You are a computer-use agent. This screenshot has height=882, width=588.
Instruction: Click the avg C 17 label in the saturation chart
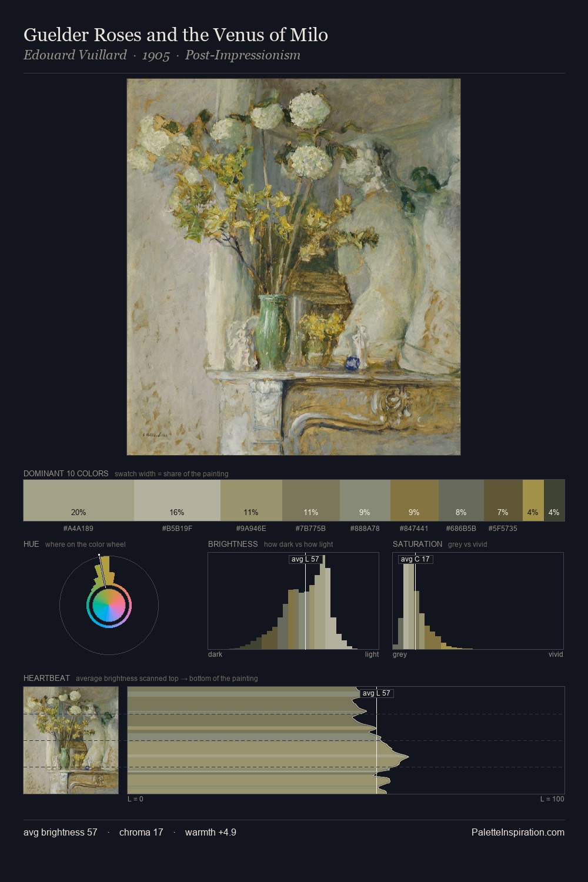tap(415, 559)
